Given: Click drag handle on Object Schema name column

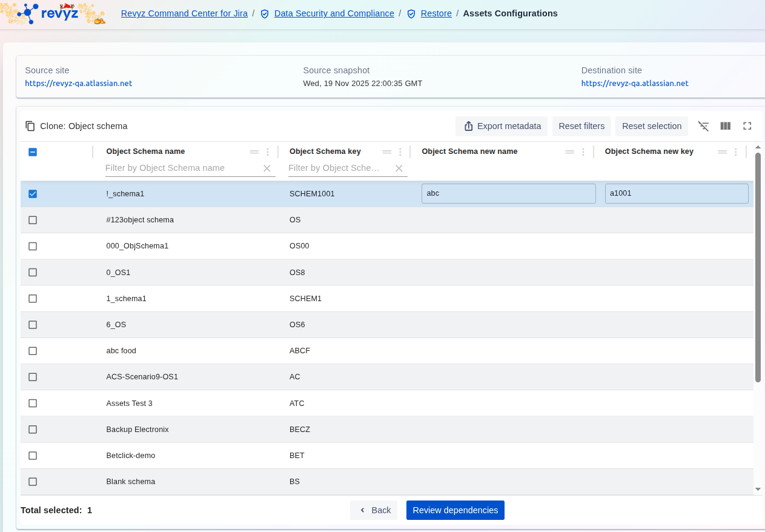Looking at the screenshot, I should coord(254,152).
